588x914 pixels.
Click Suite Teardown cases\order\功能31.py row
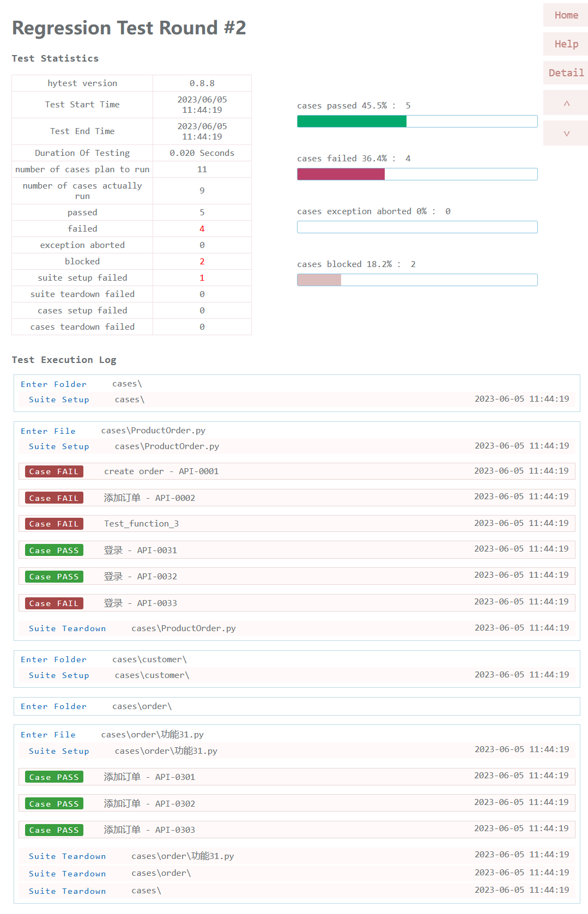tap(297, 856)
